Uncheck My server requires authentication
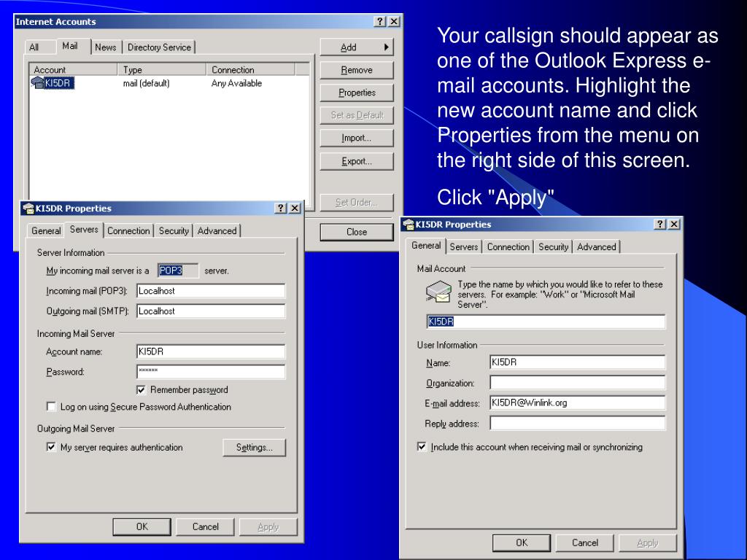Screen dimensions: 747x560 51,447
